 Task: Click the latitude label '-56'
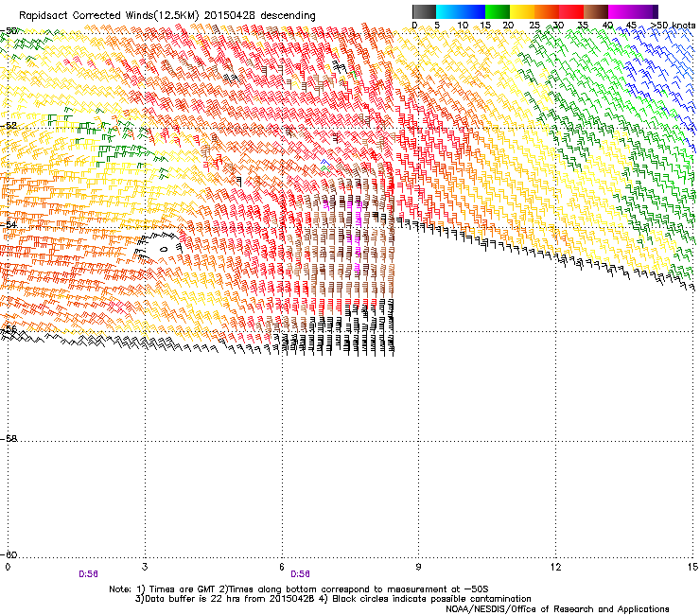[x=9, y=329]
